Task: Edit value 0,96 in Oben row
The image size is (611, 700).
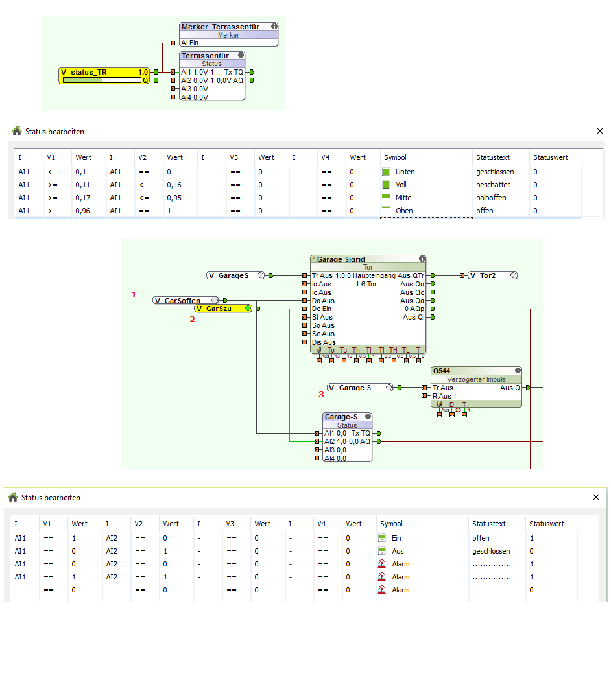Action: [x=82, y=211]
